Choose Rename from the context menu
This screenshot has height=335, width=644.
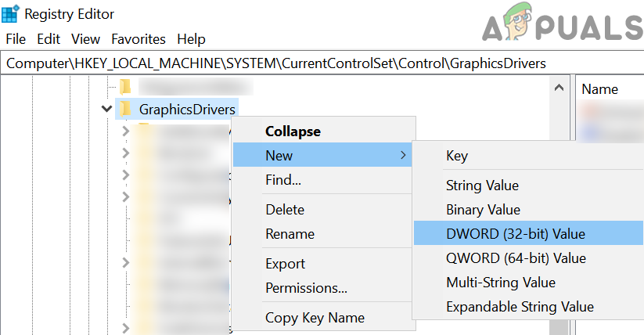pos(290,234)
